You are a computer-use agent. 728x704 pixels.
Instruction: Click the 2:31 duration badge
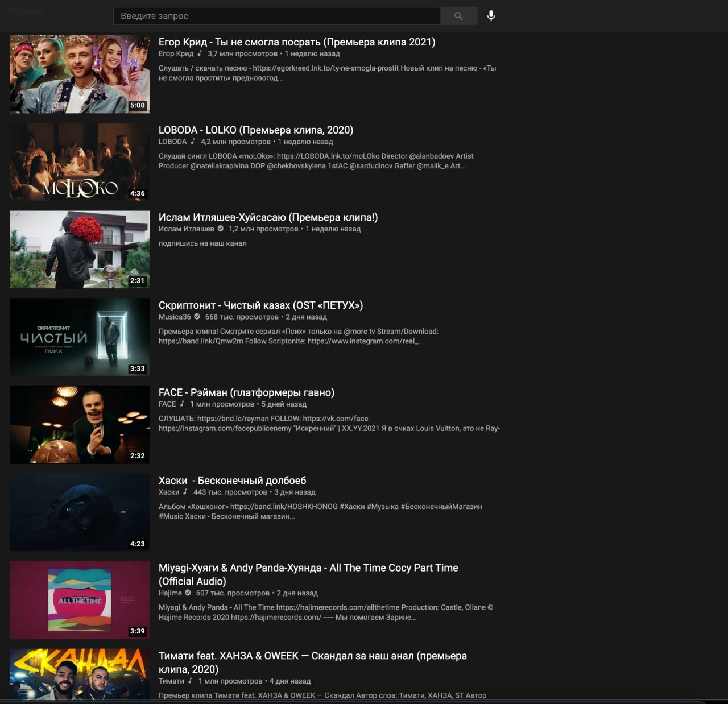138,280
